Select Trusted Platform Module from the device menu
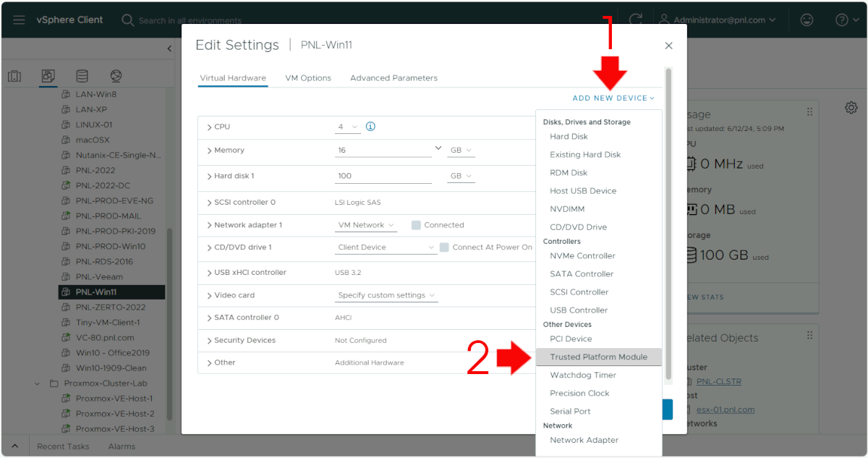868x458 pixels. tap(599, 357)
